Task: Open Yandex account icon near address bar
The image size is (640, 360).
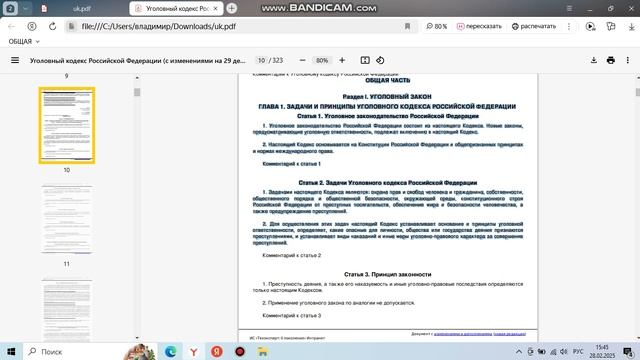Action: pos(32,27)
